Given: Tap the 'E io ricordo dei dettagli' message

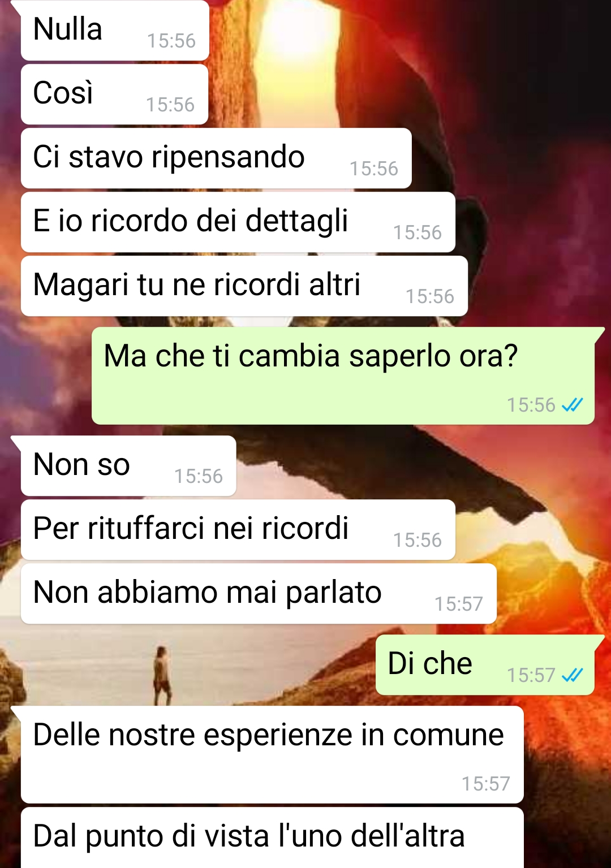Looking at the screenshot, I should [x=238, y=222].
